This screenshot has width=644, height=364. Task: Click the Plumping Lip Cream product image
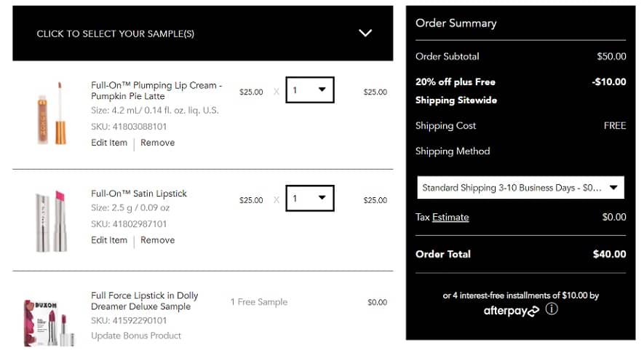pyautogui.click(x=52, y=114)
